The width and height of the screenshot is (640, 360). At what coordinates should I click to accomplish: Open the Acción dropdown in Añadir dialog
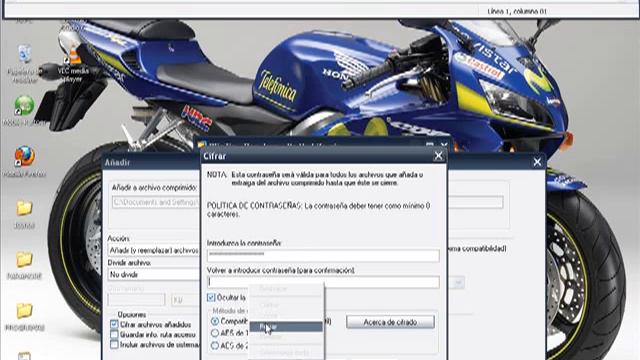coord(153,250)
